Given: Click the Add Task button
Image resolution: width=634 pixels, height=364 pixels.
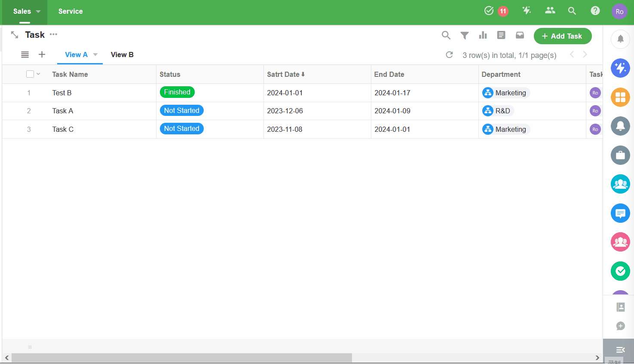Looking at the screenshot, I should tap(562, 36).
